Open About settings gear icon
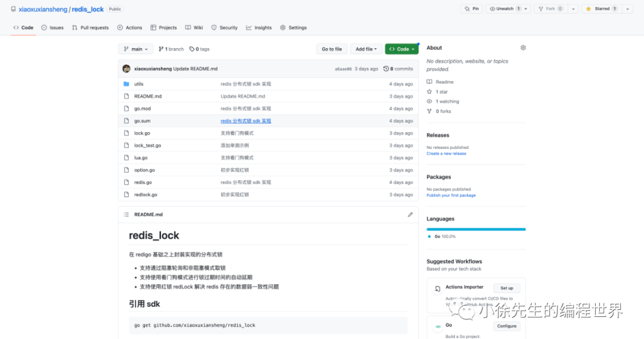The image size is (644, 339). pos(523,48)
